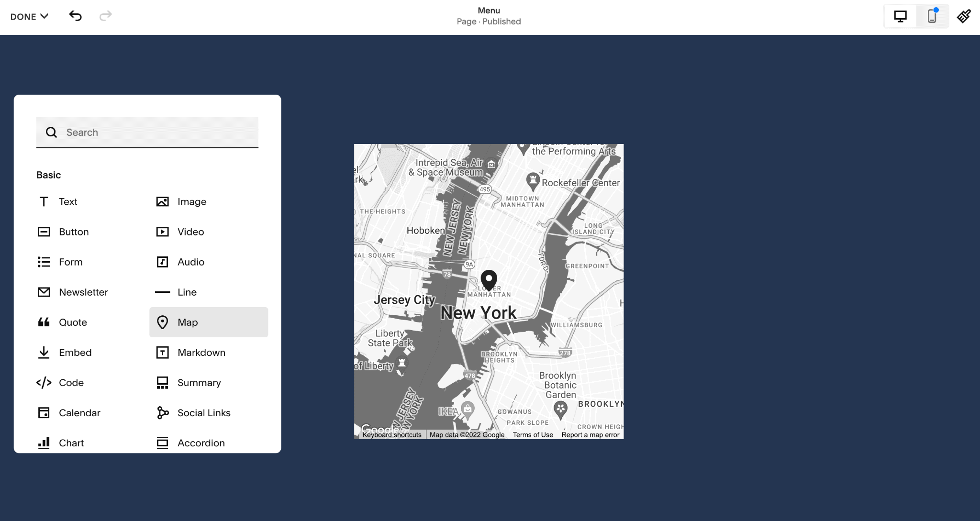
Task: Select the Text content block
Action: [x=68, y=201]
